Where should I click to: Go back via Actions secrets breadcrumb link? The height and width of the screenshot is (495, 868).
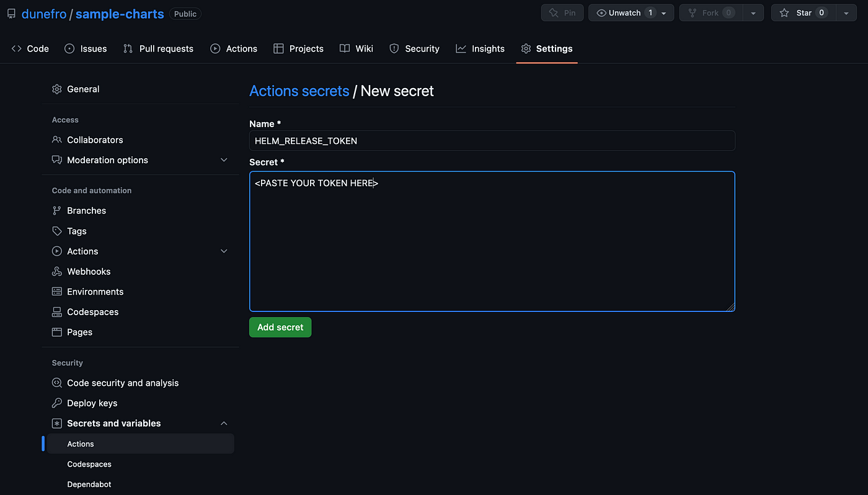point(299,91)
